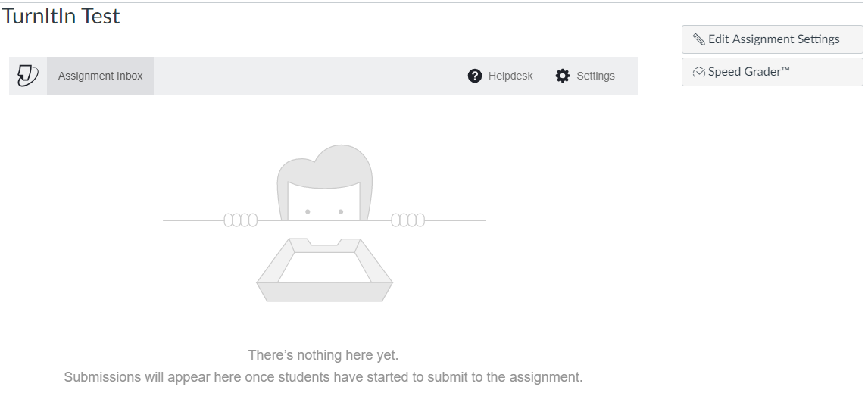Viewport: 868px width, 418px height.
Task: Click the pencil icon beside Edit Assignment
Action: click(699, 39)
